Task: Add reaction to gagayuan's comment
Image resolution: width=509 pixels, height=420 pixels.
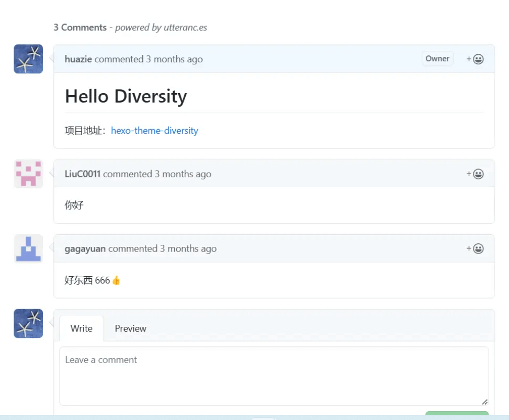Action: [x=475, y=248]
